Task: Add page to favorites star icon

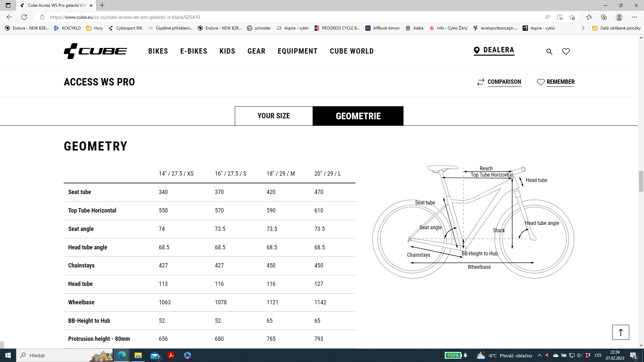Action: 572,17
